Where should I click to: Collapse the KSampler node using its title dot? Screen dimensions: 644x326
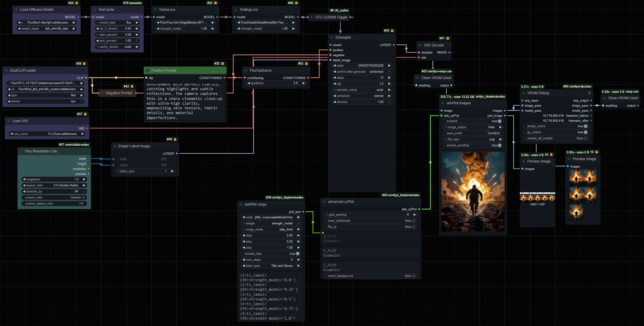tap(332, 38)
